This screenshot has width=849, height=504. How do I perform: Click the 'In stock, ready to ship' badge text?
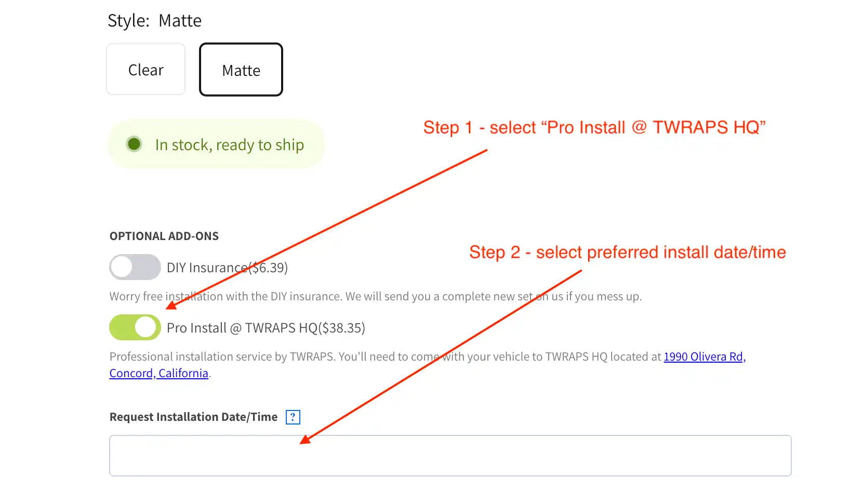(x=229, y=145)
